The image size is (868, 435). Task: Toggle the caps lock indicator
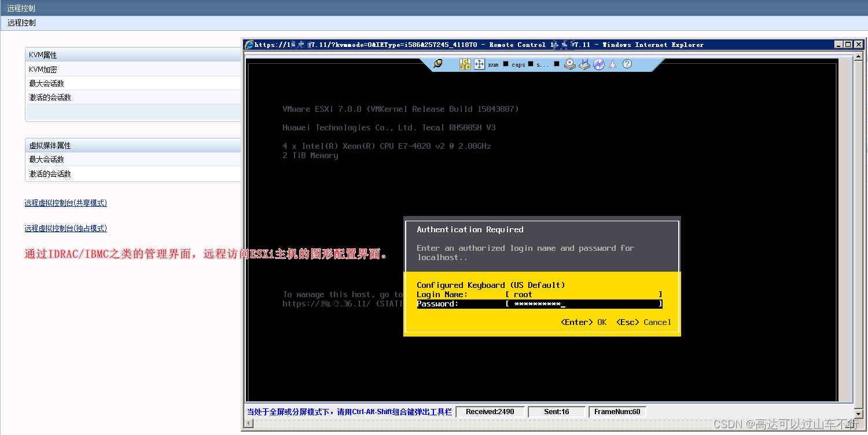[x=530, y=64]
